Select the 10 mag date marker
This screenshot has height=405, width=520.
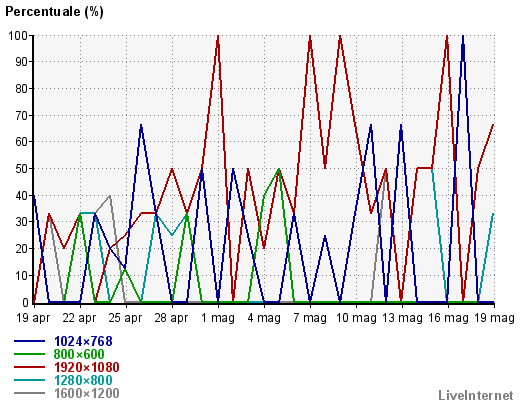click(356, 318)
